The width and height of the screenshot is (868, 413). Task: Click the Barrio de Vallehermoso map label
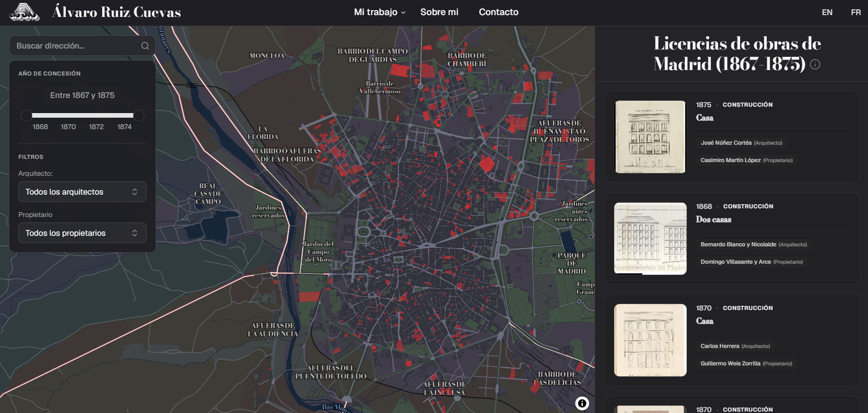tap(380, 87)
